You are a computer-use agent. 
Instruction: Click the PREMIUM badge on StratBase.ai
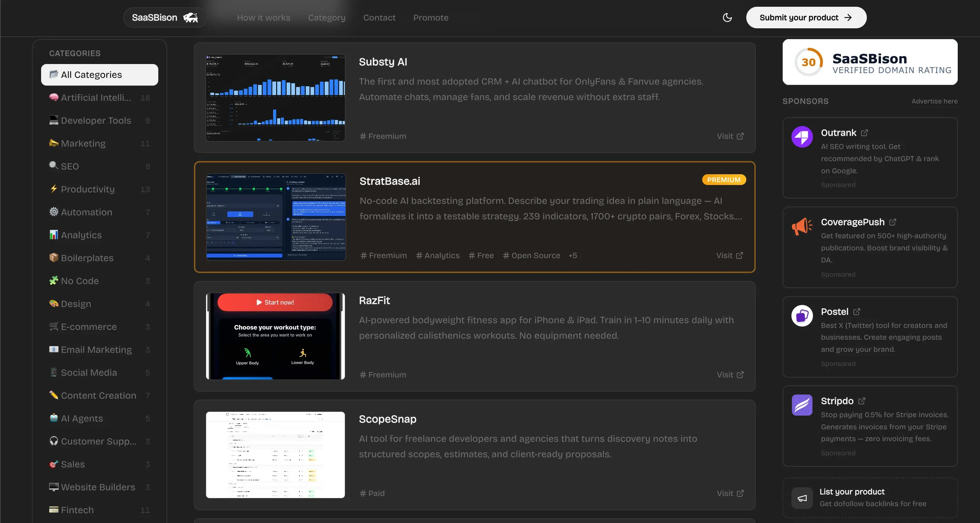(x=724, y=180)
